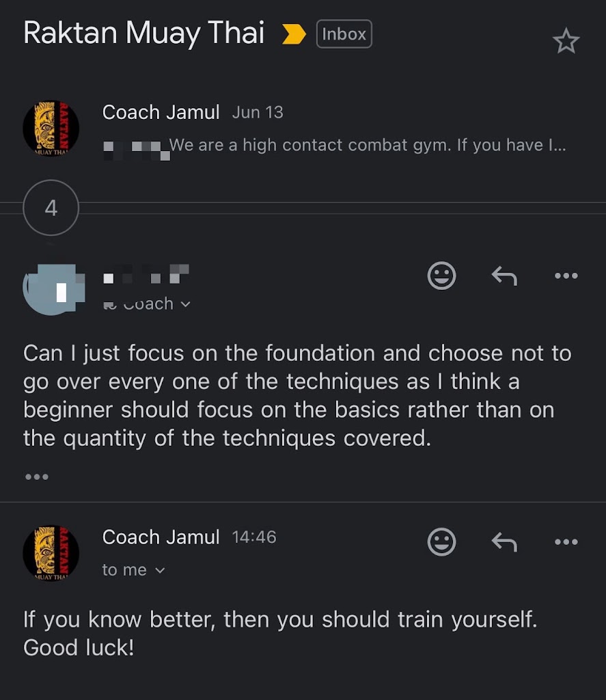The height and width of the screenshot is (700, 606).
Task: Tap the Inbox label tag
Action: coord(344,34)
